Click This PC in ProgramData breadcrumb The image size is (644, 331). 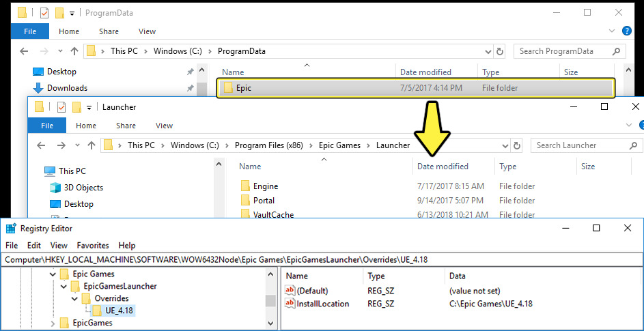(x=124, y=51)
